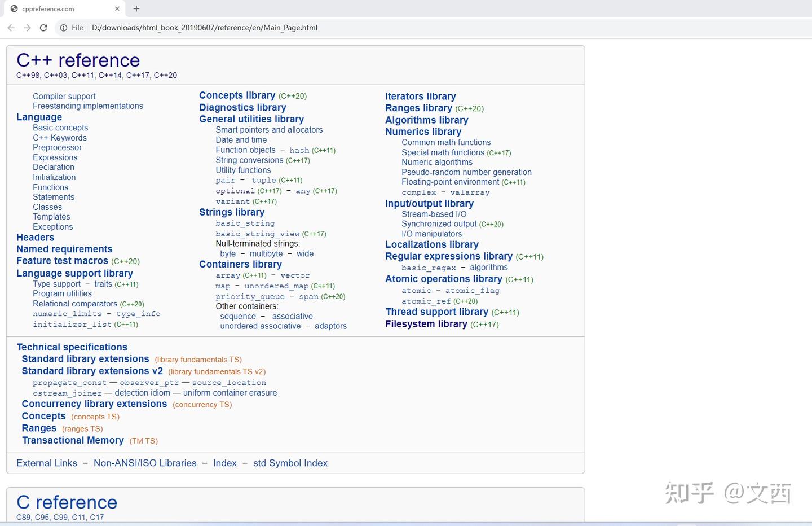812x526 pixels.
Task: Open Filesystem library link
Action: tap(426, 324)
